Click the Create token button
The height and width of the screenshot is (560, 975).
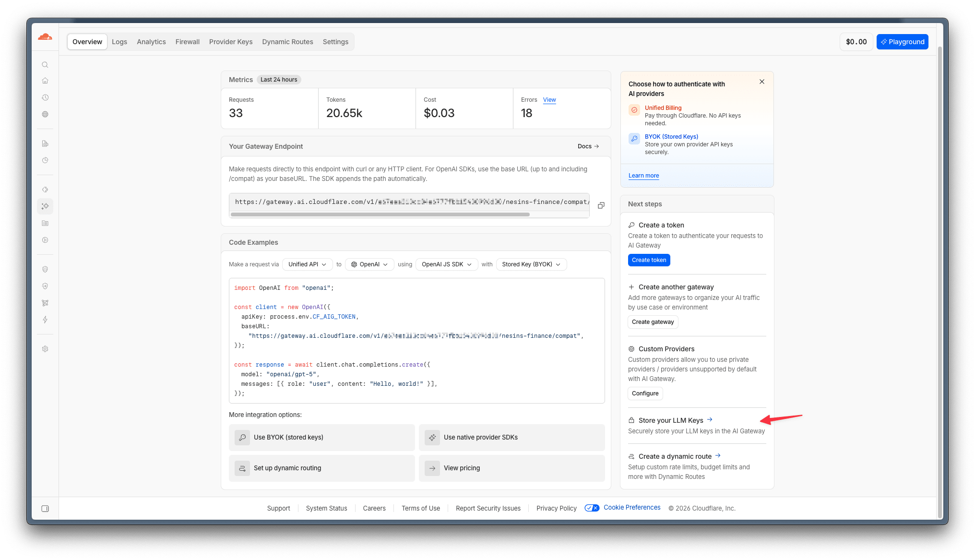tap(649, 260)
